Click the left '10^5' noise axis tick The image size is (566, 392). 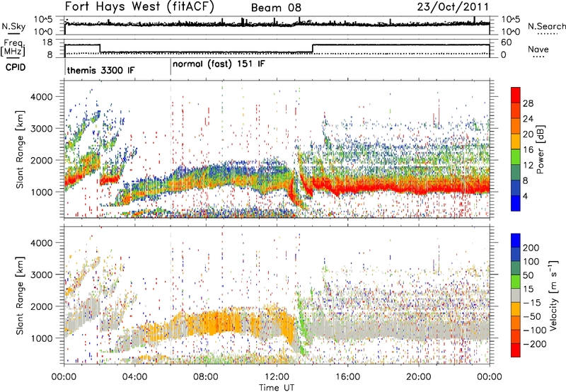(43, 19)
